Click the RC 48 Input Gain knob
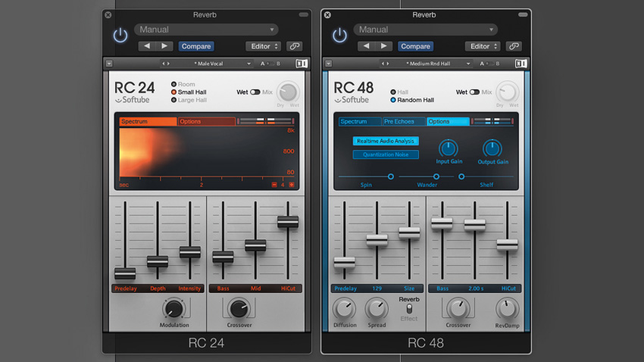The image size is (644, 362). tap(448, 148)
